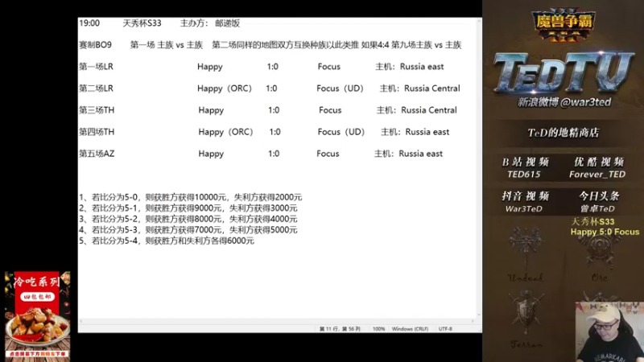Click the line and column status entry
Screen dimensions: 644x362
[x=340, y=329]
